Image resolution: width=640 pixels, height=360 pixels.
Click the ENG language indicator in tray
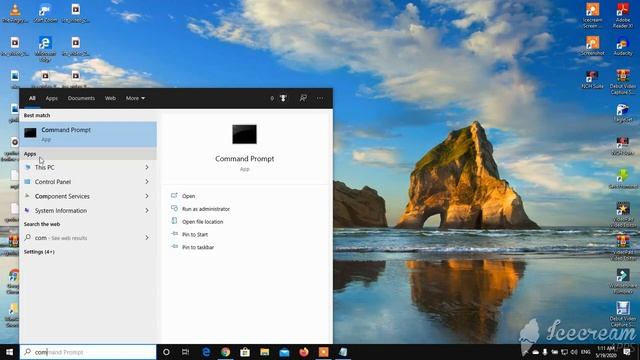tap(586, 352)
